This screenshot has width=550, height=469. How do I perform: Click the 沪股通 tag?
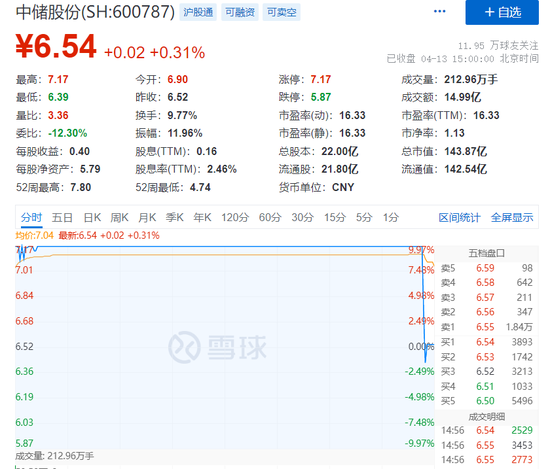[198, 12]
